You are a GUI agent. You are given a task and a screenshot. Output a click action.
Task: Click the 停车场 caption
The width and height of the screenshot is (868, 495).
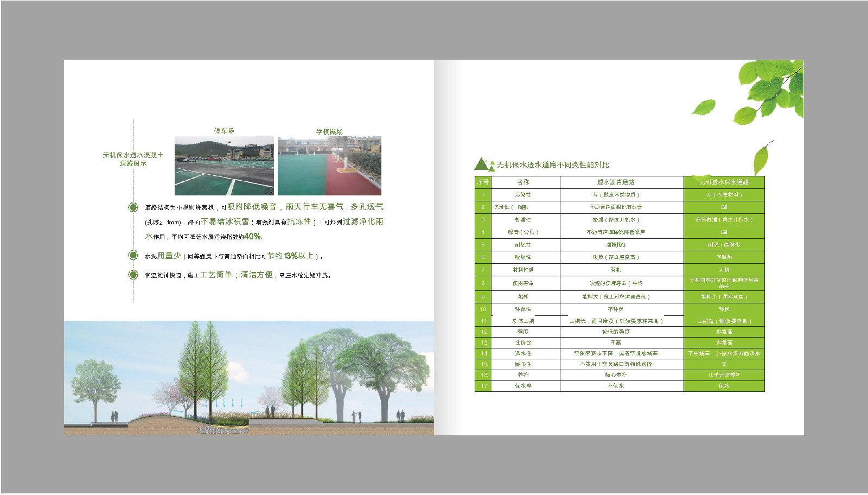(x=224, y=131)
